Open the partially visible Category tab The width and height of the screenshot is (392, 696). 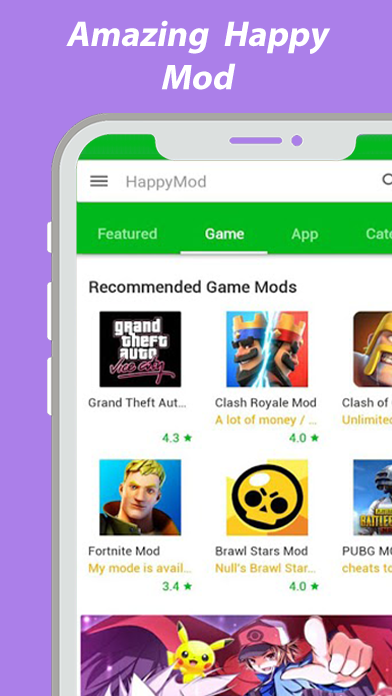tap(378, 234)
